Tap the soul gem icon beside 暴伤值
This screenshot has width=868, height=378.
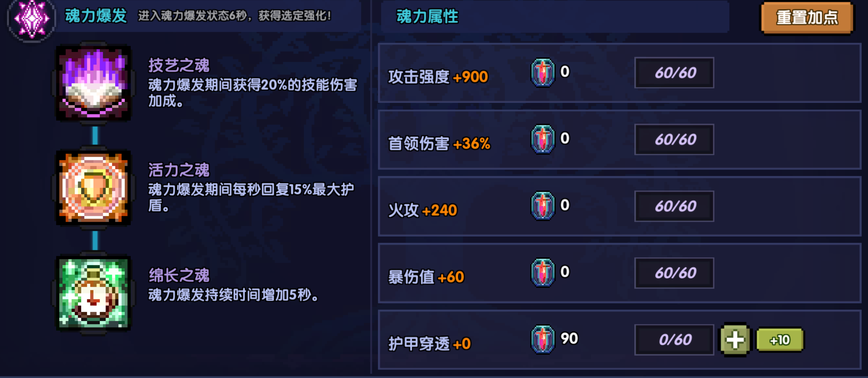[x=543, y=273]
